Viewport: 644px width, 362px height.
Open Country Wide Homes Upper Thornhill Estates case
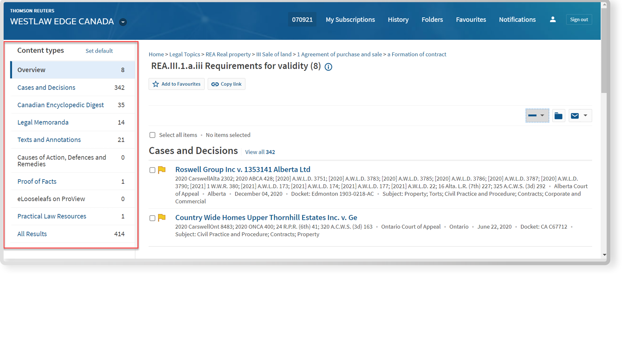[266, 218]
